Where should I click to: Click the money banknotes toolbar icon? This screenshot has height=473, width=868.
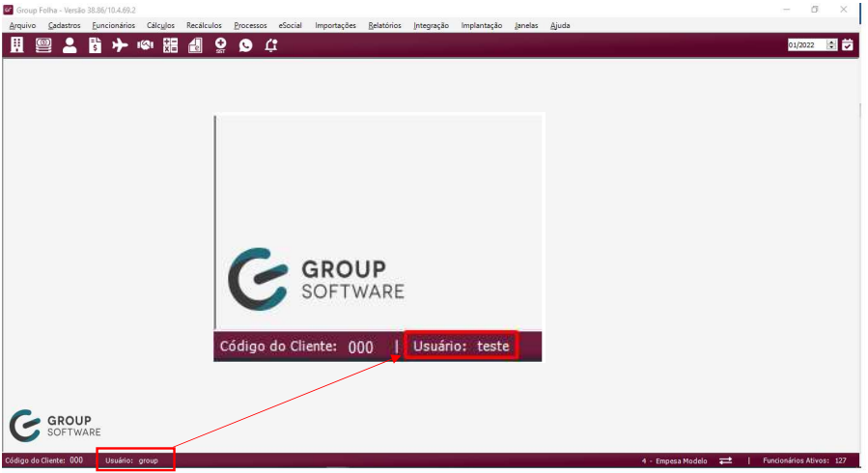43,44
